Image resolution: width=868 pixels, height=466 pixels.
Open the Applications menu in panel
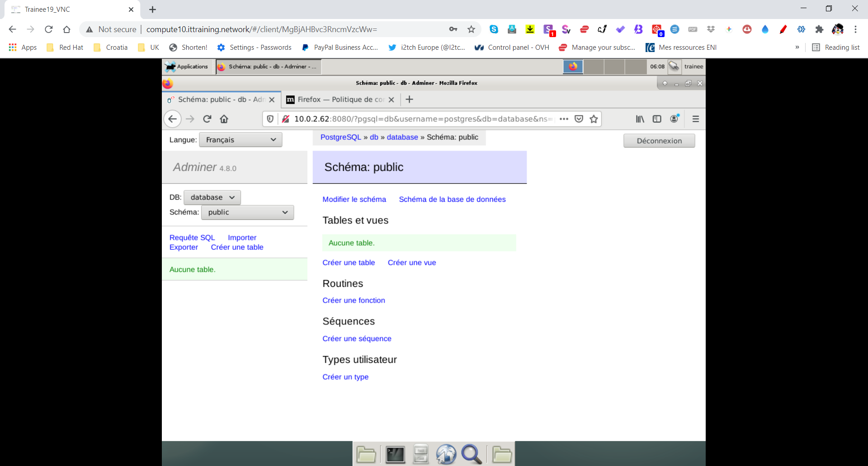point(187,67)
